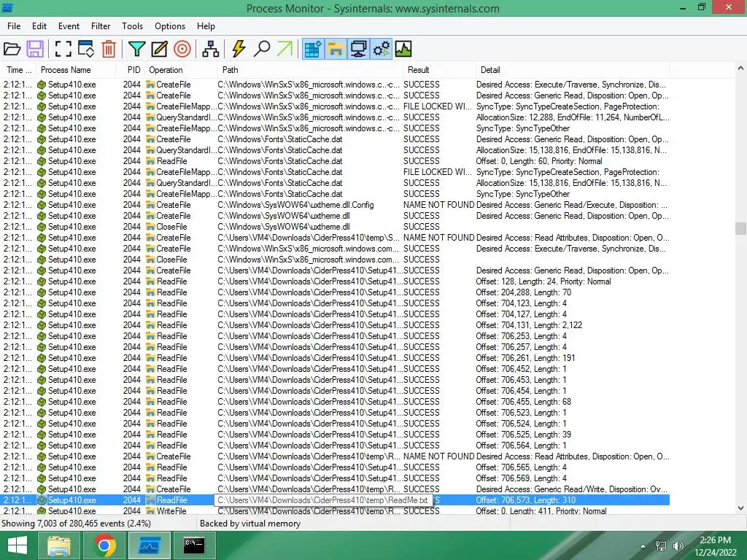Screen dimensions: 747x560
Task: Open Google Chrome from the taskbar
Action: (104, 545)
